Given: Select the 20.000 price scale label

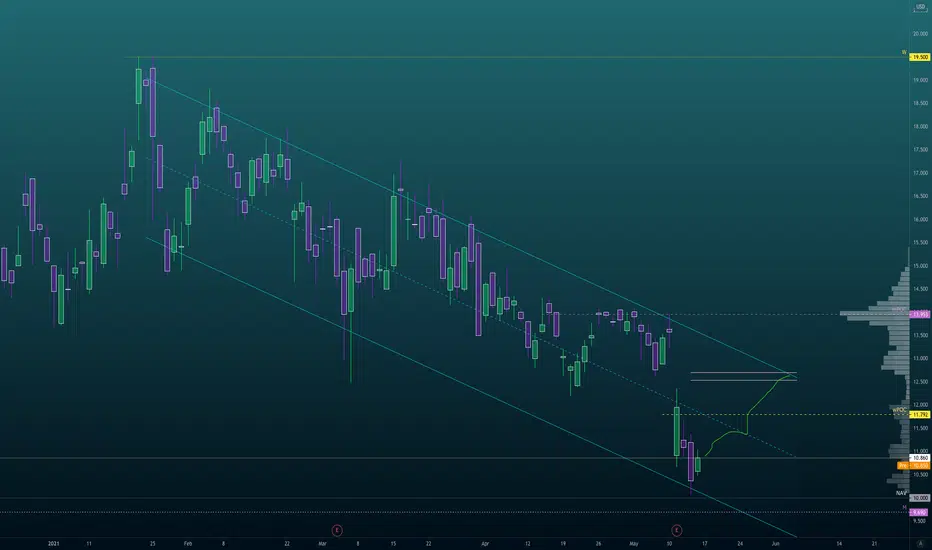Looking at the screenshot, I should 920,34.
